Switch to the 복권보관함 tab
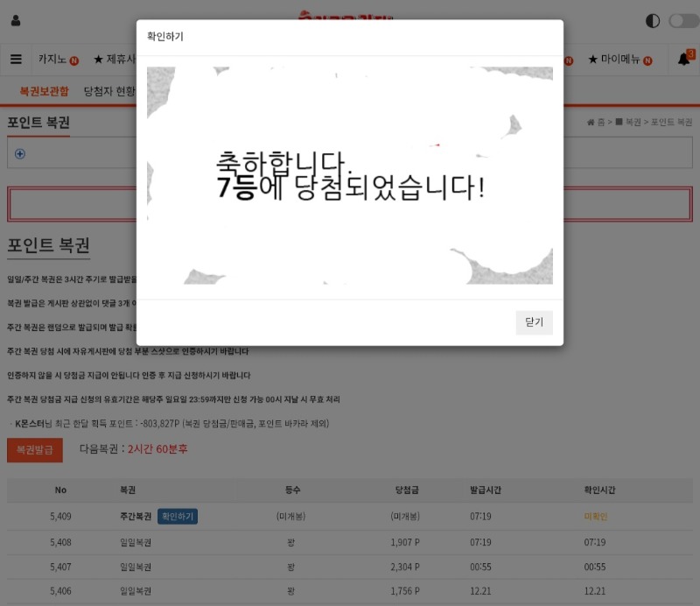The width and height of the screenshot is (700, 606). [44, 90]
